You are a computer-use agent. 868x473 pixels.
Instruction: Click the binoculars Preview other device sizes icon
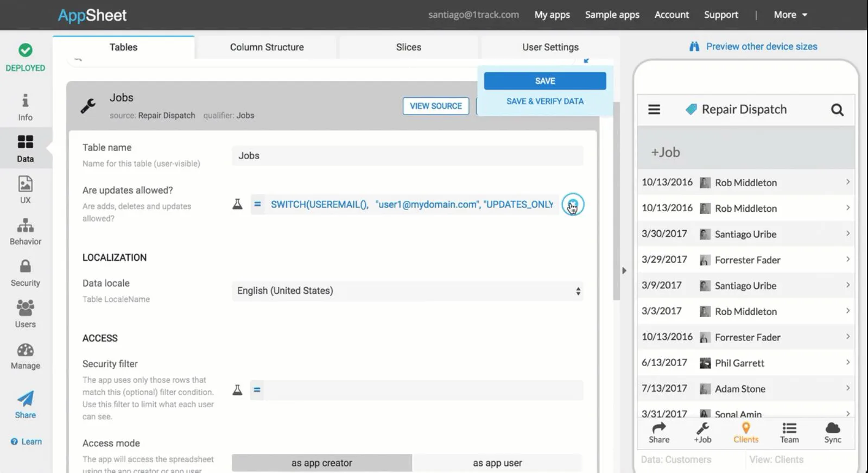694,47
